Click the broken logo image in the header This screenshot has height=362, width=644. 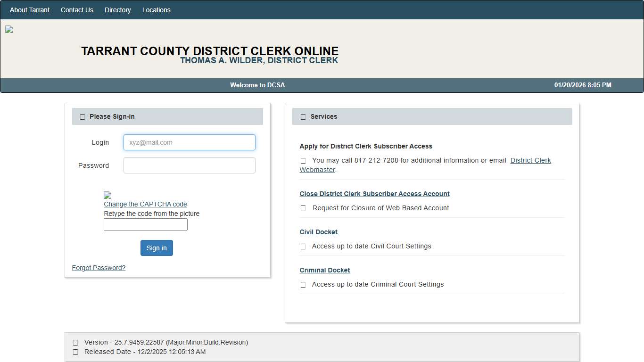(9, 30)
